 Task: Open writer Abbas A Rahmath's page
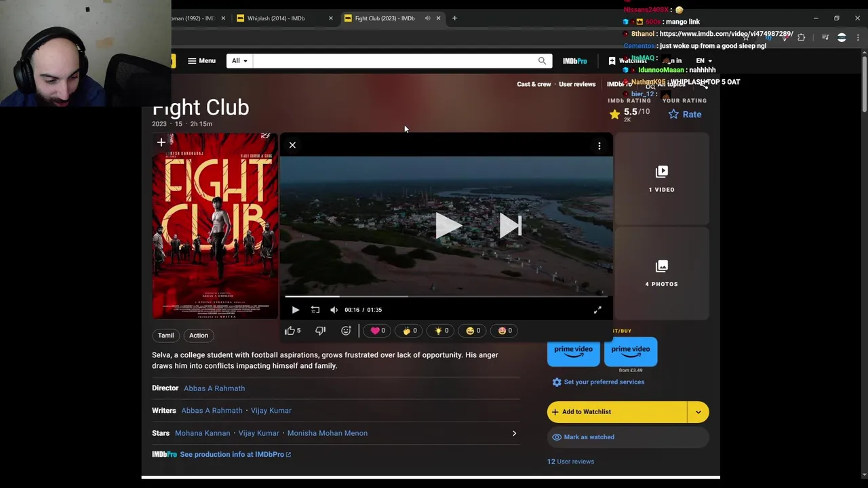(212, 411)
